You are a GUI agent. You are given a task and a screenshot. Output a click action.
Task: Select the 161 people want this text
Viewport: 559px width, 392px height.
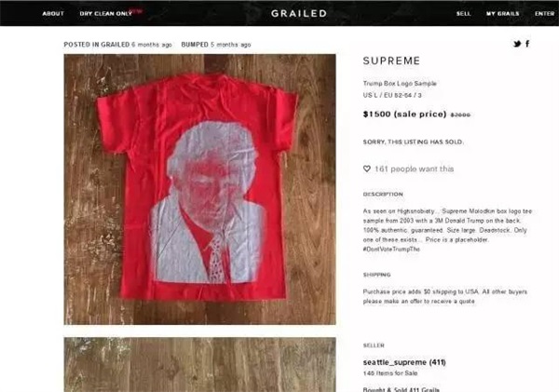coord(414,169)
